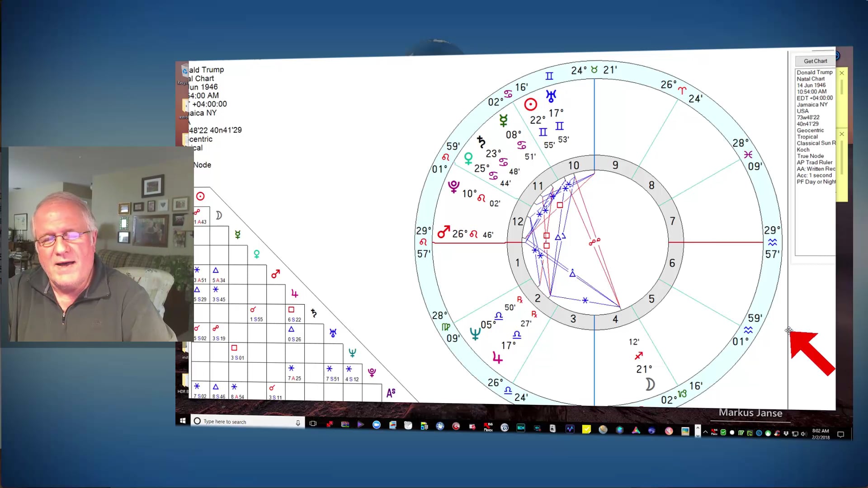This screenshot has width=868, height=488.
Task: Click the clock showing 8:02 AM
Action: pos(821,434)
